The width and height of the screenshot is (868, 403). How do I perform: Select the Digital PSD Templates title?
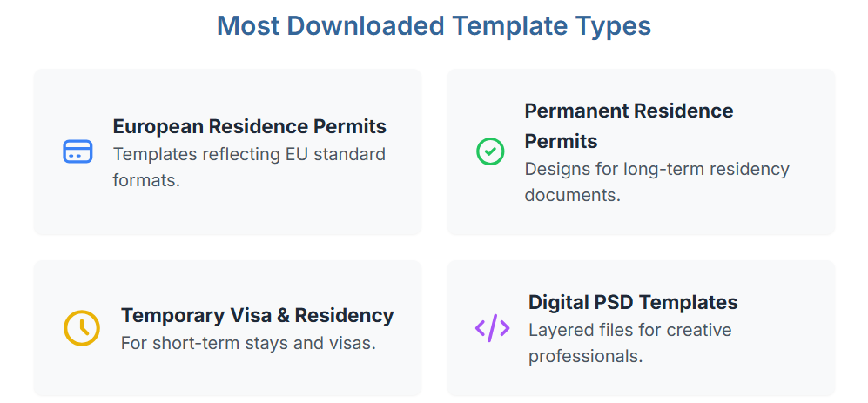coord(633,302)
